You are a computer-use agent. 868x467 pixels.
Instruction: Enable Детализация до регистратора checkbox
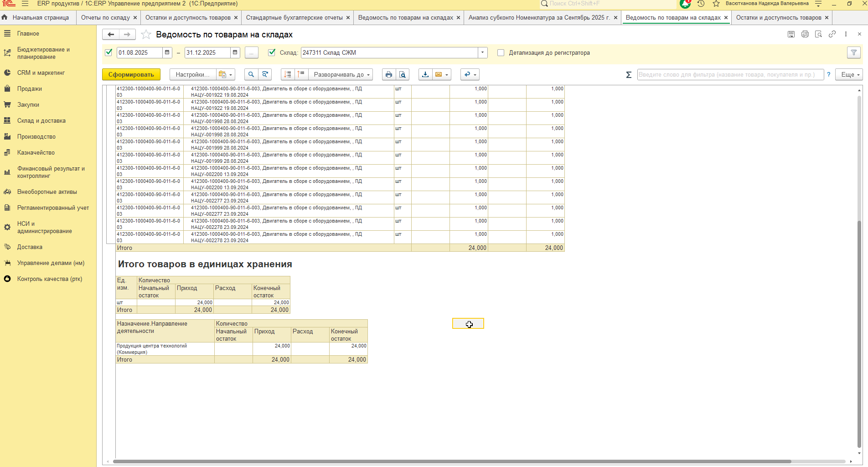(x=501, y=53)
